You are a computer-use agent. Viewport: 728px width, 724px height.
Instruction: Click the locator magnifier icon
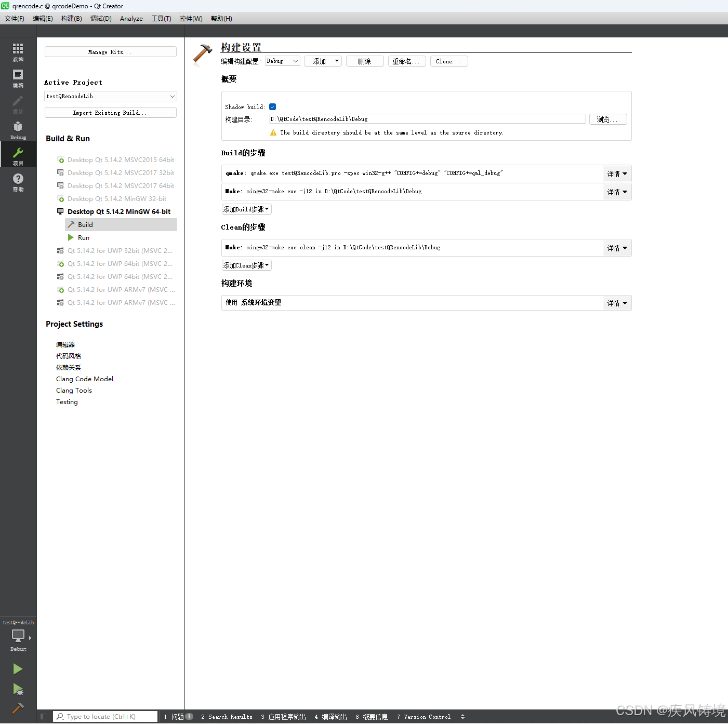(x=61, y=717)
